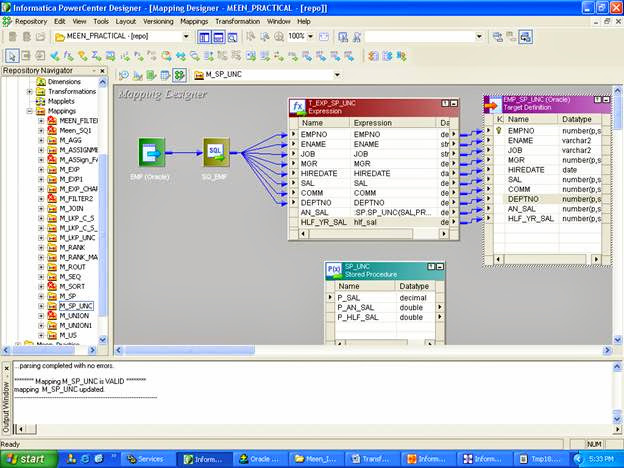
Task: Select the AN_SAL port in expression transformation
Action: tap(374, 213)
